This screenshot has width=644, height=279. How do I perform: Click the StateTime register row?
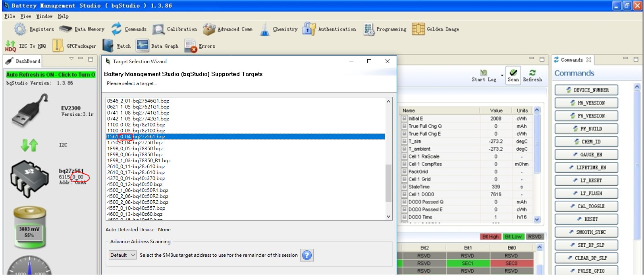(x=467, y=187)
